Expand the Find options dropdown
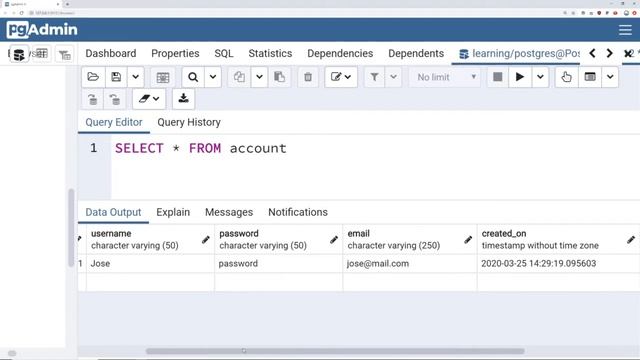 (213, 77)
